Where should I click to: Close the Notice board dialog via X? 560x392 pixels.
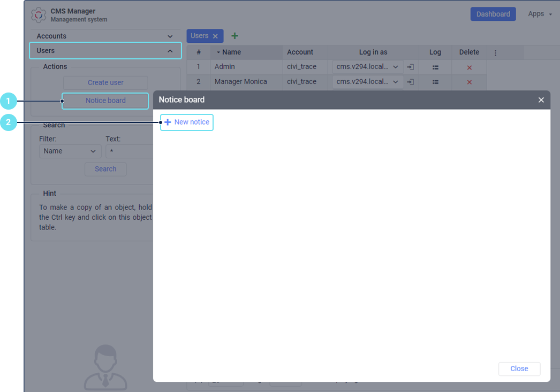click(x=541, y=100)
